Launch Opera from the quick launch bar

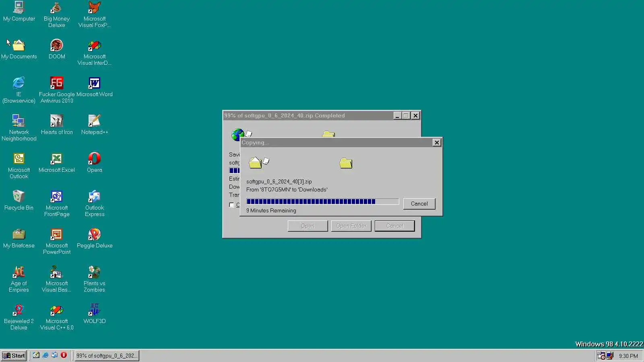64,355
